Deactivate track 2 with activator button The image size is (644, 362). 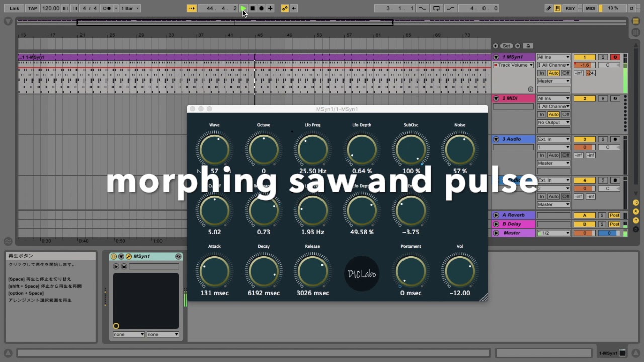(584, 99)
